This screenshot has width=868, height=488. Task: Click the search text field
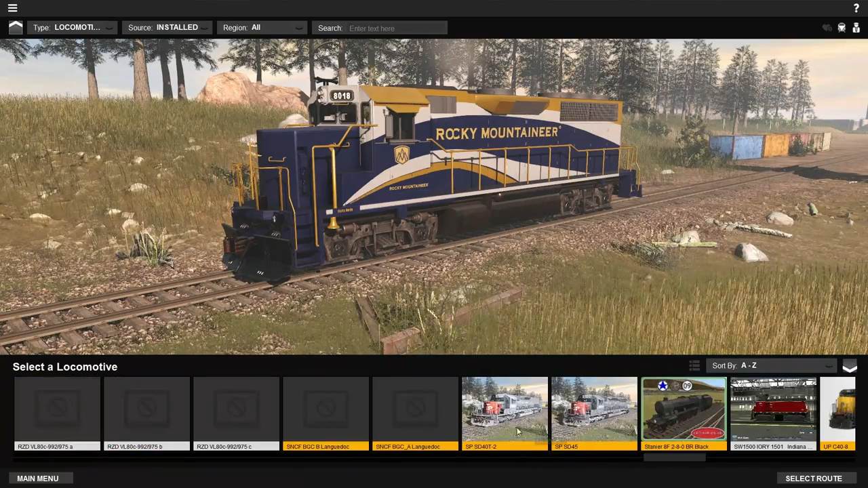click(397, 28)
